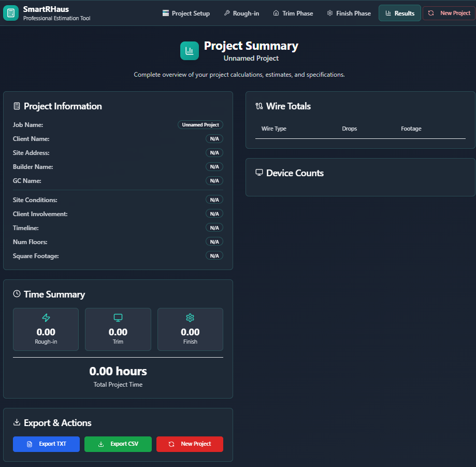Click the Finish gear icon in Time Summary
The width and height of the screenshot is (476, 467).
190,318
